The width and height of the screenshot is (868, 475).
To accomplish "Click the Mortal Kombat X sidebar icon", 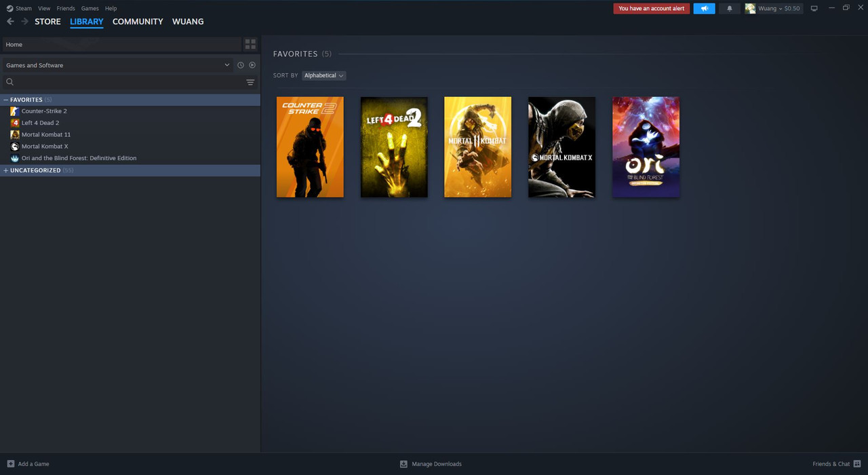I will coord(15,147).
